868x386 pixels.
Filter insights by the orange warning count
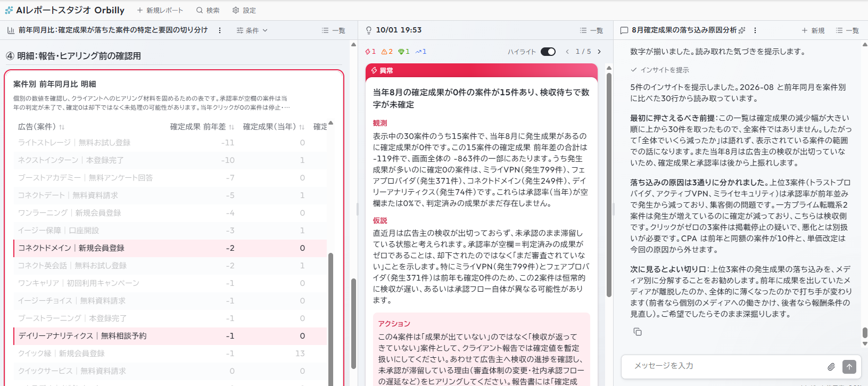point(387,52)
